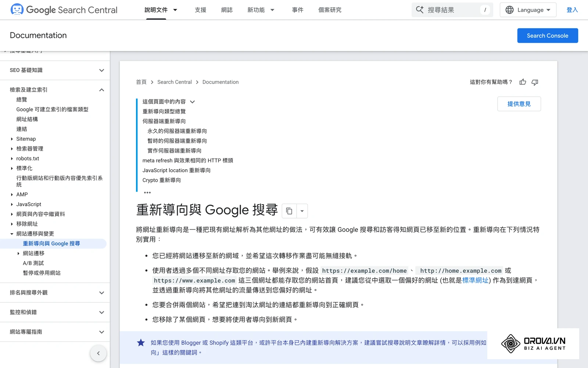The width and height of the screenshot is (588, 368).
Task: Open the Language dropdown
Action: pyautogui.click(x=528, y=10)
